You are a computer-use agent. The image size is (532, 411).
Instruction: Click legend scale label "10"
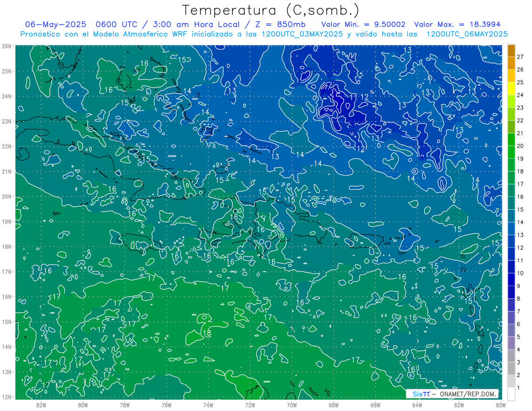[x=520, y=273]
